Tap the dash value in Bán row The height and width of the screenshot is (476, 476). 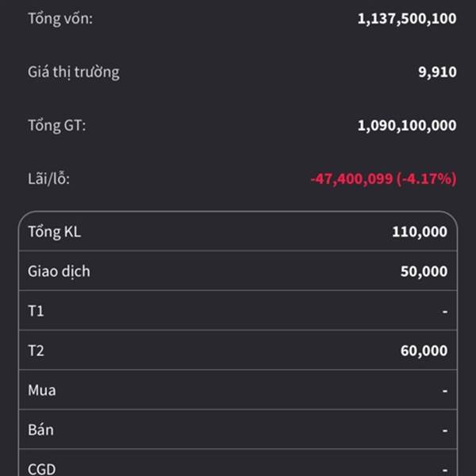[445, 431]
